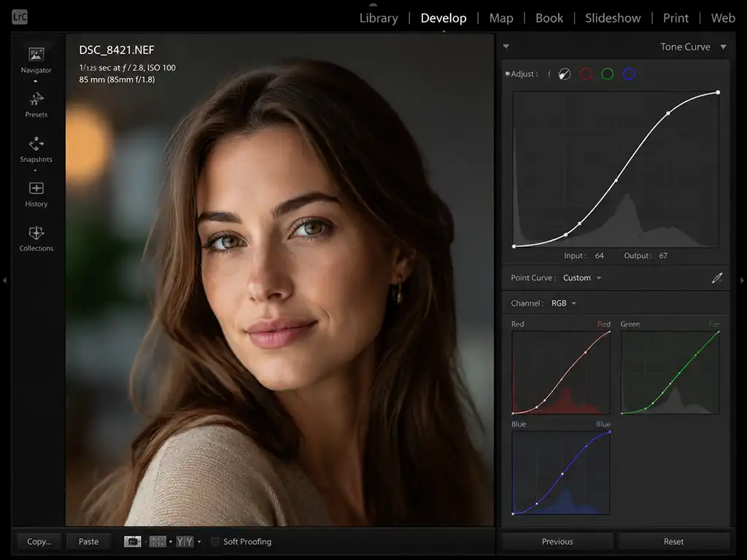Viewport: 747px width, 560px height.
Task: Select the red channel adjust circle
Action: (x=586, y=74)
